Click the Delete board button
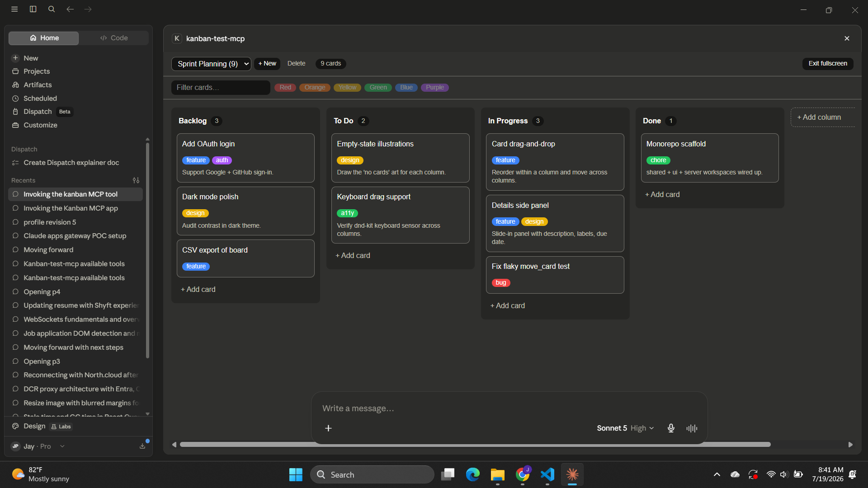 (x=296, y=64)
